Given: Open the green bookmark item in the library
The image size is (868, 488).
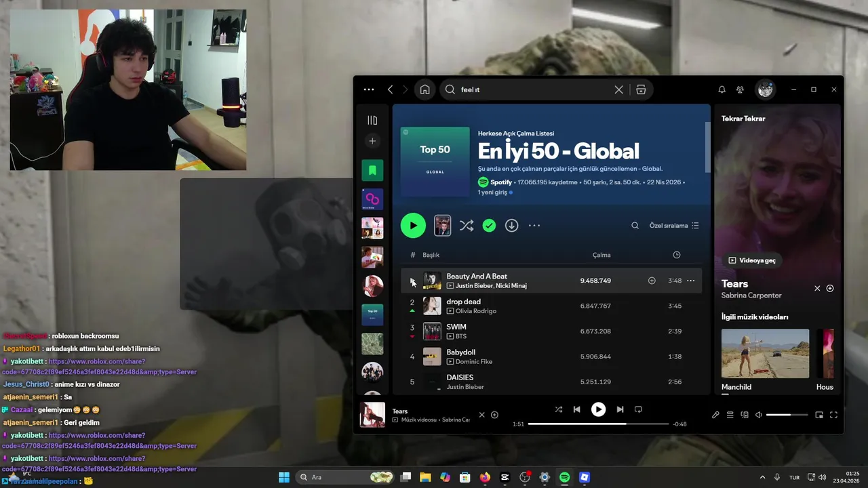Looking at the screenshot, I should coord(372,170).
